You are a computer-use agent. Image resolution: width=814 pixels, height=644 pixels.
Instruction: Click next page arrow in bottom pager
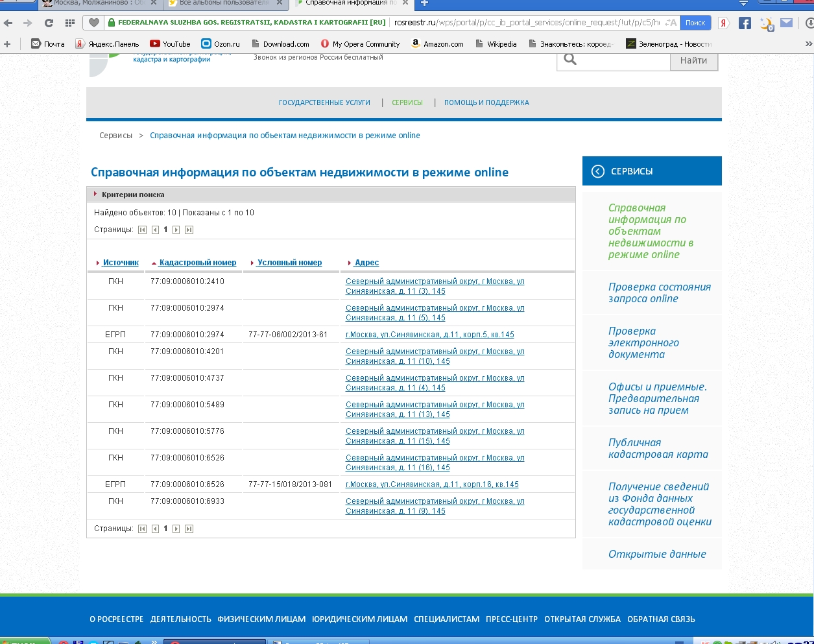[x=176, y=529]
